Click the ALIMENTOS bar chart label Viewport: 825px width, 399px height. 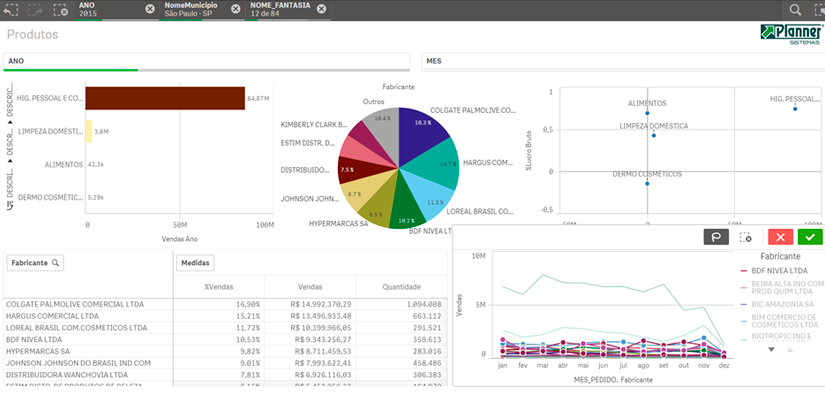tap(64, 164)
